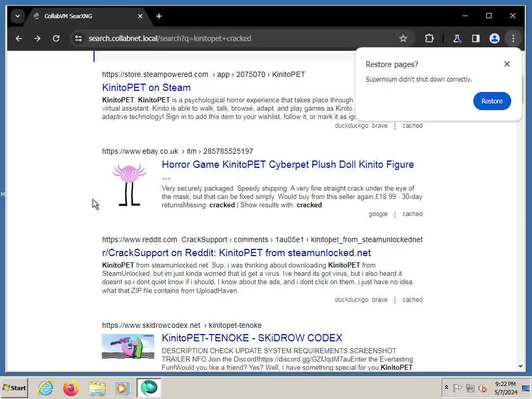
Task: Launch Firefox from the taskbar
Action: (71, 388)
